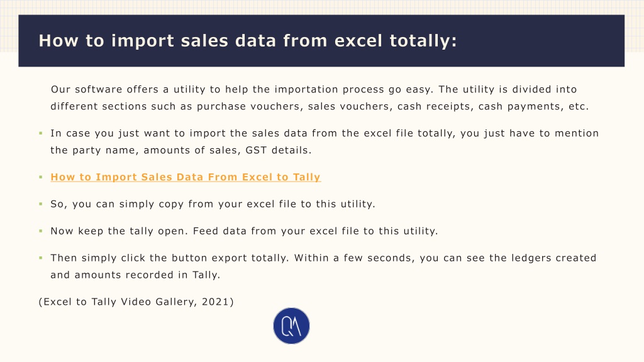
Task: Select the intro paragraph starting 'Our software offers'
Action: (x=319, y=97)
